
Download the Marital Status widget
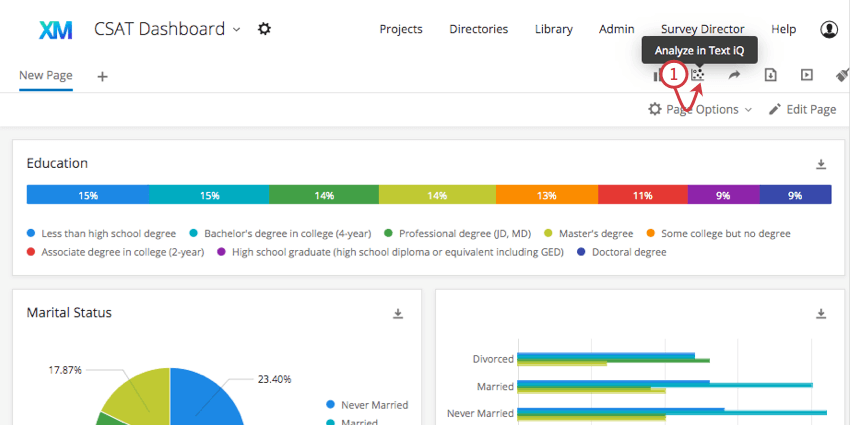397,314
